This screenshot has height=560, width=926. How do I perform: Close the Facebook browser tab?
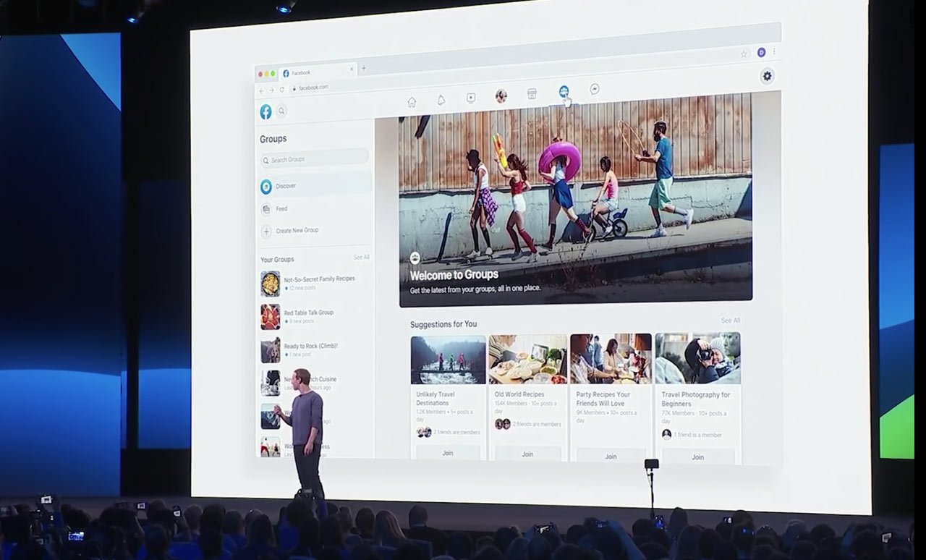352,69
